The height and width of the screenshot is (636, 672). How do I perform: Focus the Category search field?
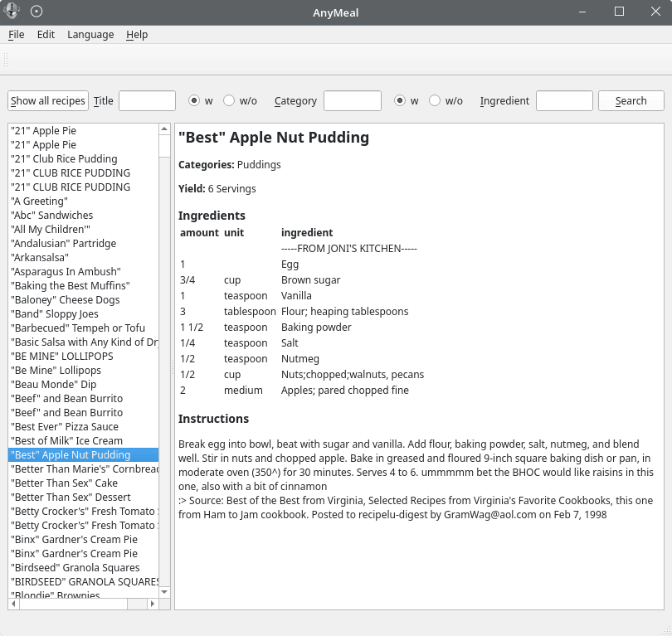pos(353,100)
